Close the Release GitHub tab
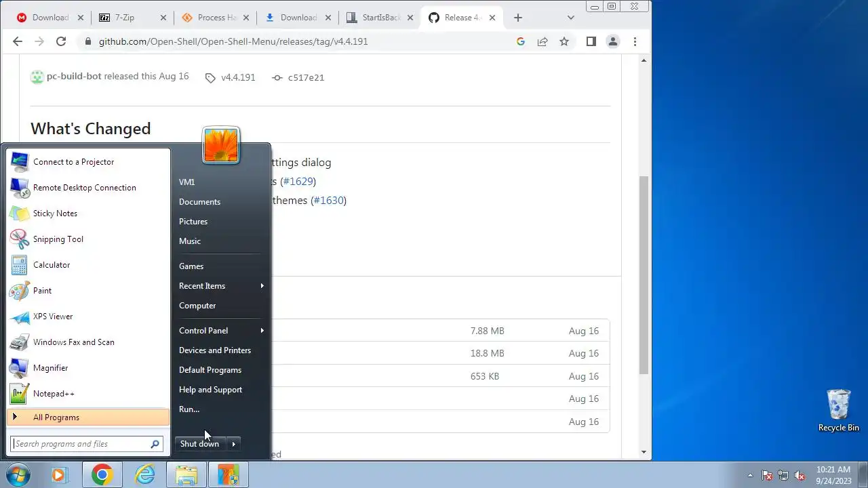Viewport: 868px width, 488px height. (x=492, y=18)
